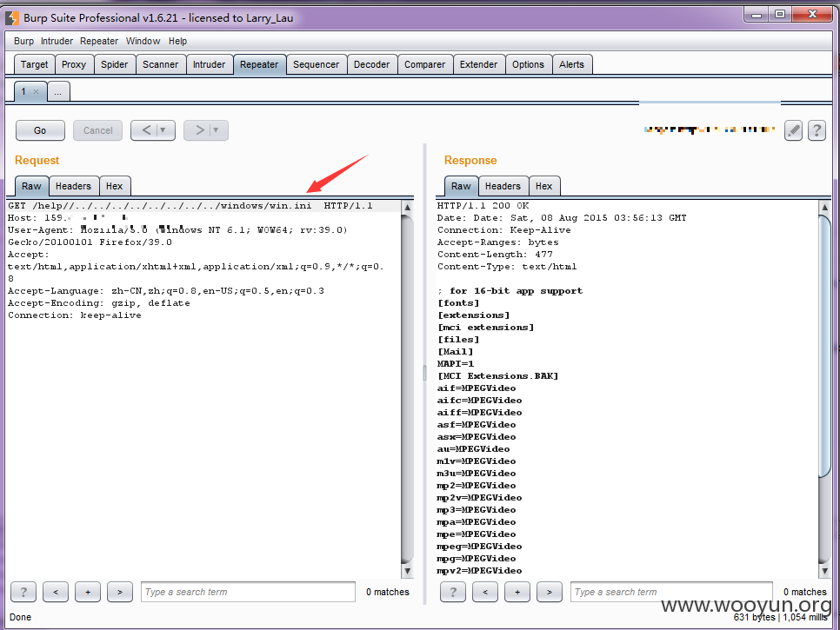Viewport: 840px width, 630px height.
Task: Click the HTTP/1.1 200 OK status line
Action: click(x=483, y=206)
